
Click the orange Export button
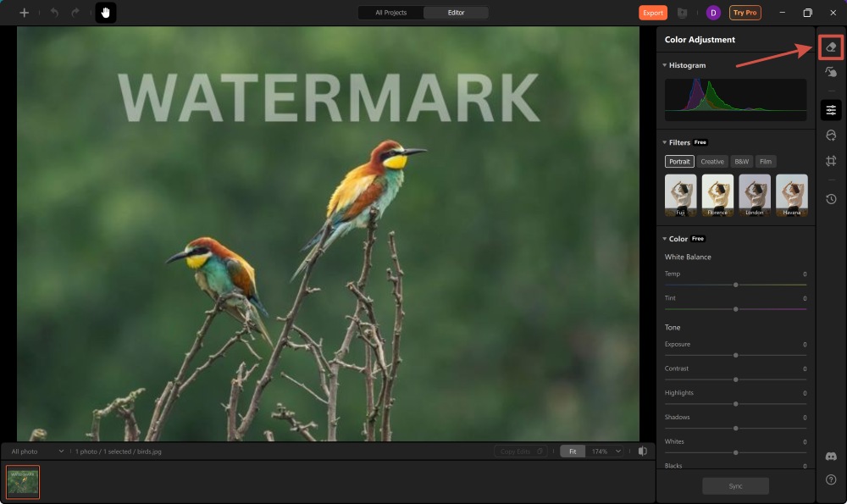point(653,13)
